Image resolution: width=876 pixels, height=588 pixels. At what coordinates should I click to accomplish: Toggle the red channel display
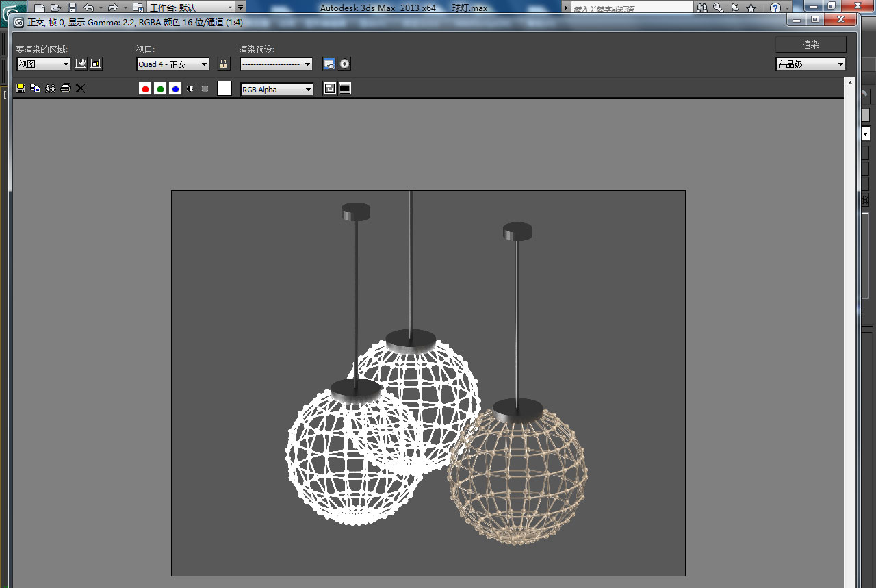click(x=145, y=89)
